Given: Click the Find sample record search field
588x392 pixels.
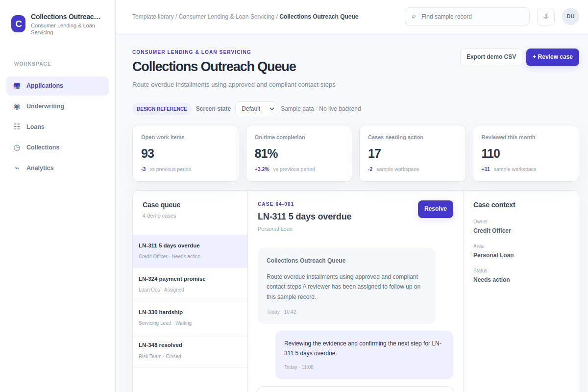Looking at the screenshot, I should coord(467,16).
